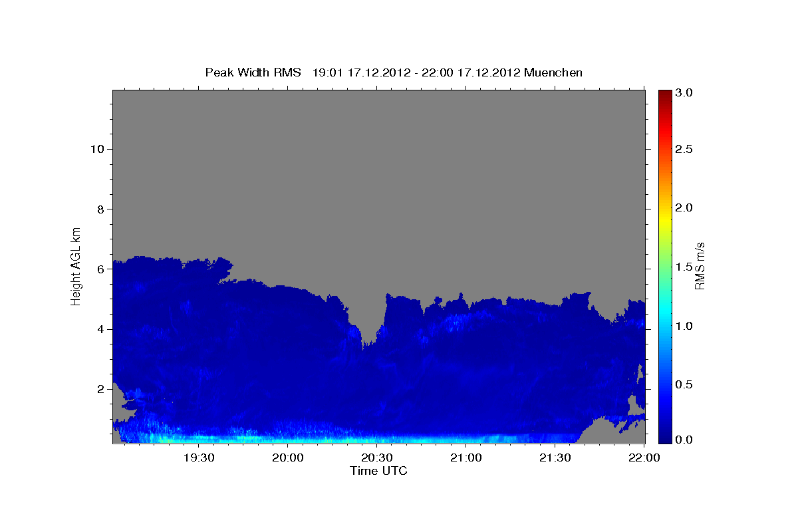Click the 'Muenchen' station name in title

pyautogui.click(x=553, y=72)
